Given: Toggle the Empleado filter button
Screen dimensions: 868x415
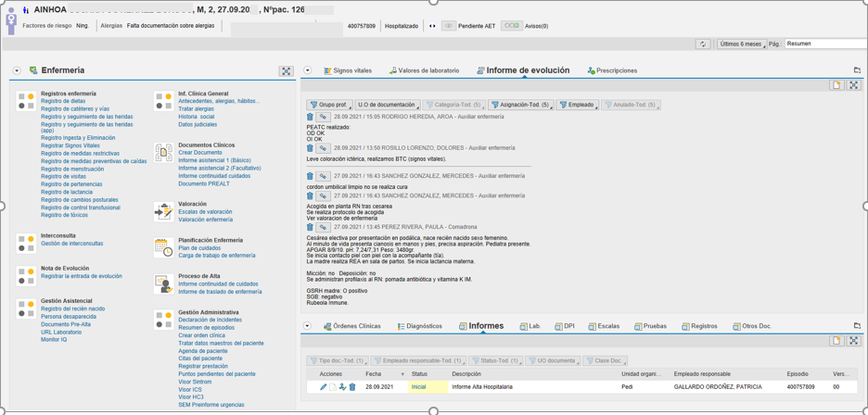Looking at the screenshot, I should [x=577, y=106].
